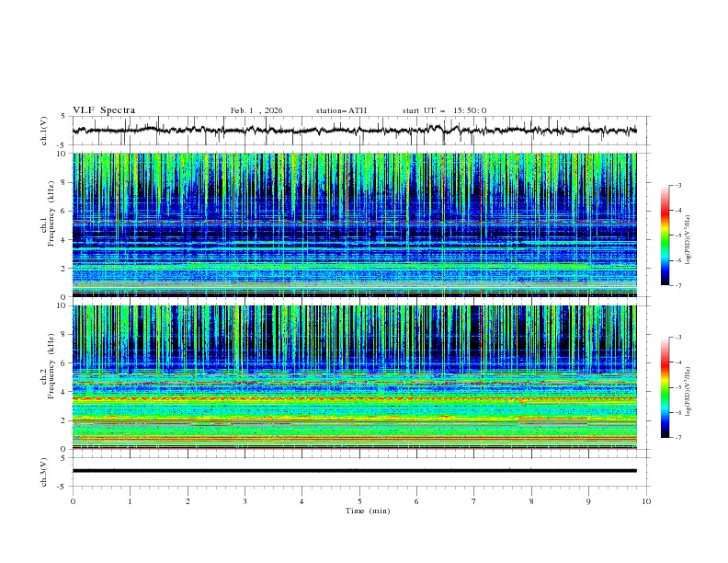Click the time axis end tick label "10"

point(646,501)
